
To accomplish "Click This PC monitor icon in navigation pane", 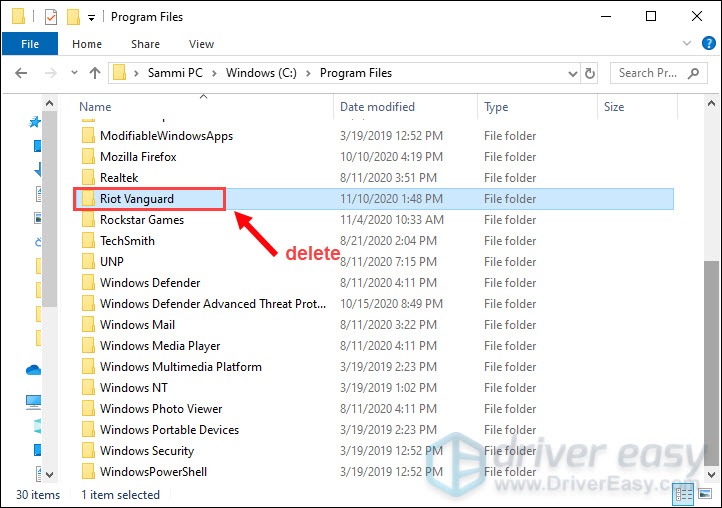I will [x=33, y=402].
